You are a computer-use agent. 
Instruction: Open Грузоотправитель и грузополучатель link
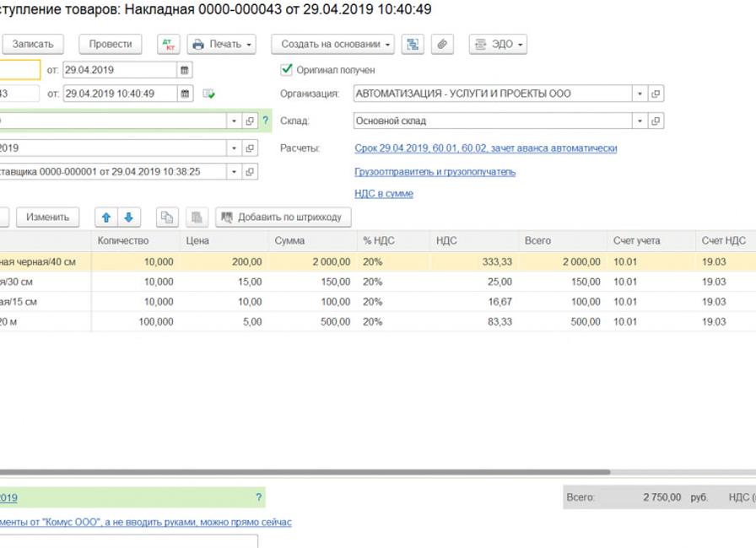pos(435,172)
